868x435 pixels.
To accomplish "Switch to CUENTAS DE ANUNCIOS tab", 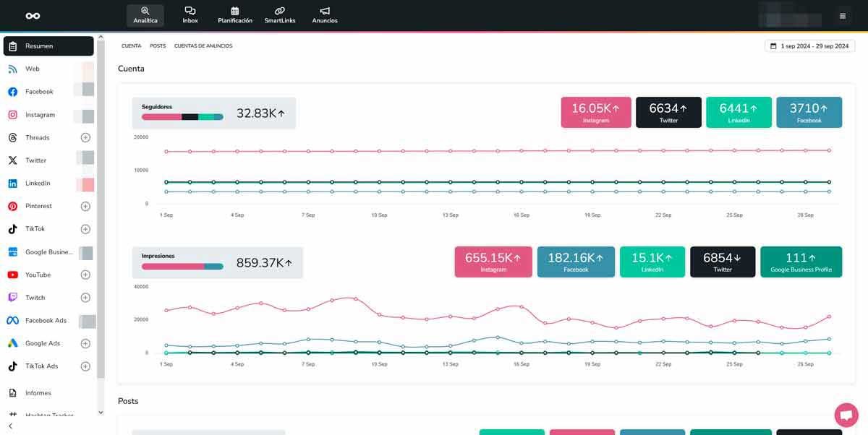I will (x=203, y=46).
